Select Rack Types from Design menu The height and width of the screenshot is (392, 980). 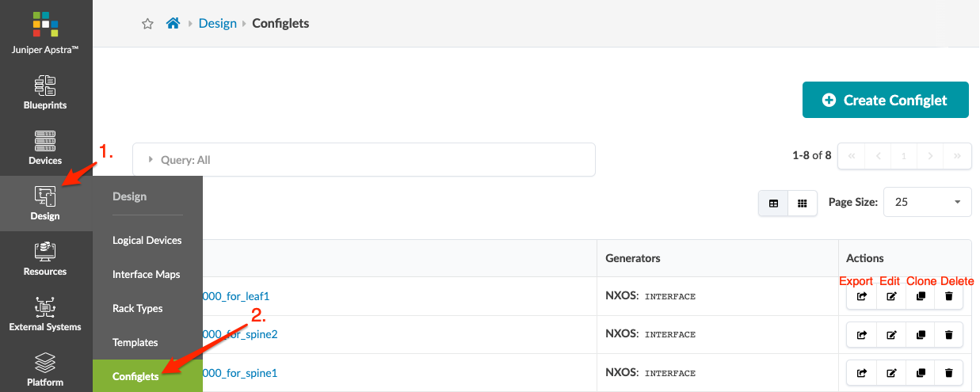click(138, 308)
